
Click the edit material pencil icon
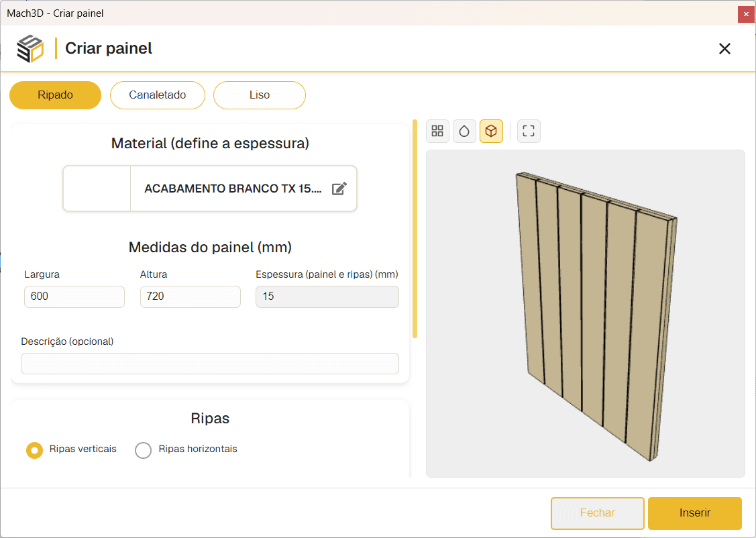(x=339, y=189)
